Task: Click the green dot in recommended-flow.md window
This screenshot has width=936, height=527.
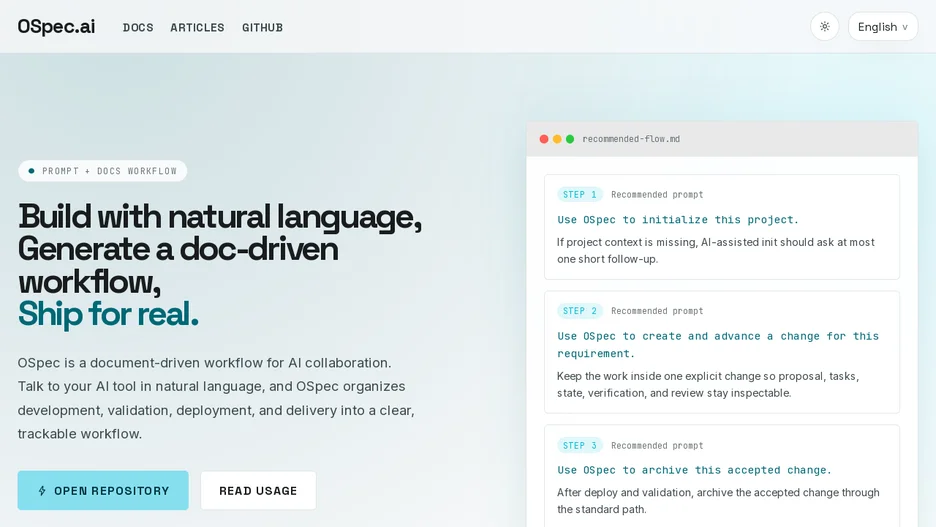Action: [x=570, y=139]
